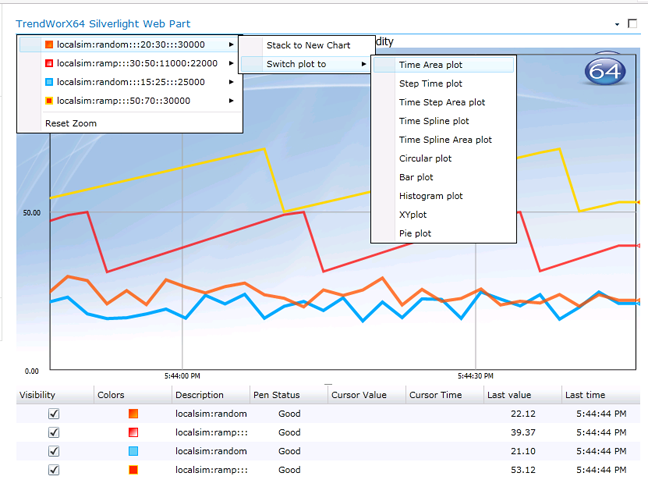Click the Visibility column header
648x487 pixels.
pos(55,395)
